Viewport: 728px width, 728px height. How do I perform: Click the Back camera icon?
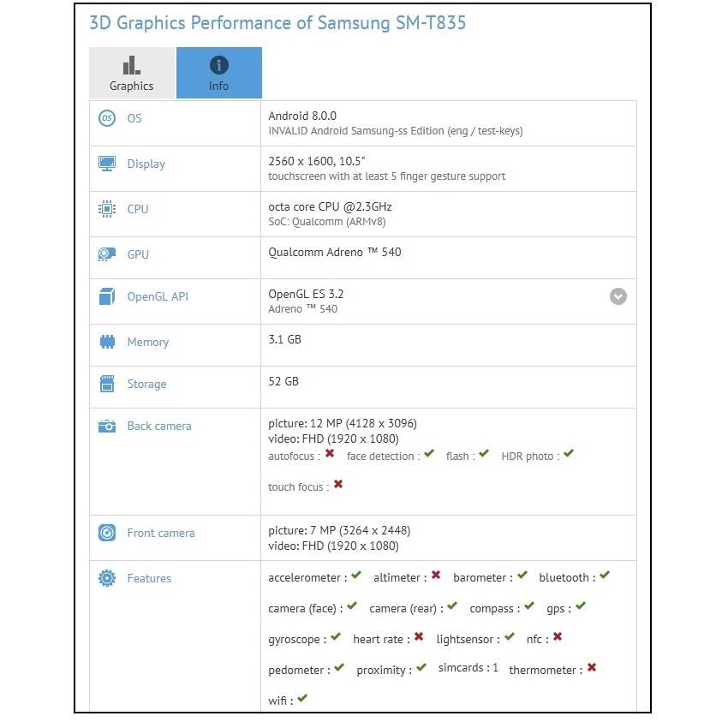coord(107,426)
